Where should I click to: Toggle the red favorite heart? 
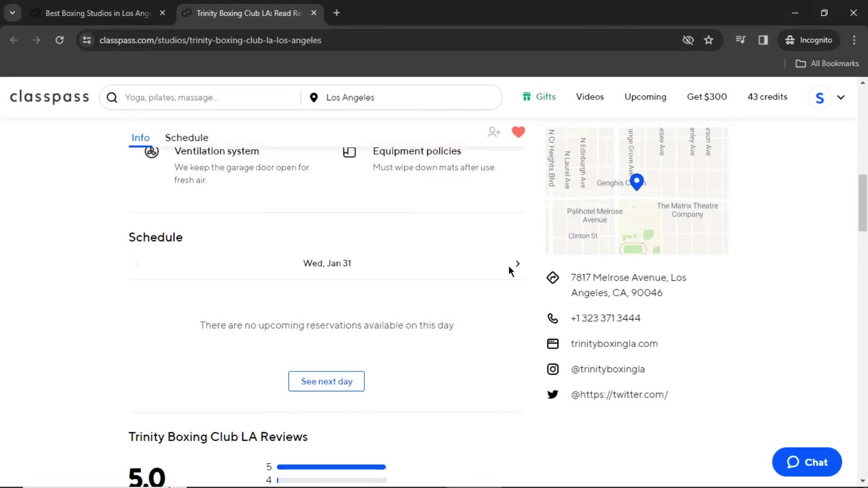click(x=518, y=132)
